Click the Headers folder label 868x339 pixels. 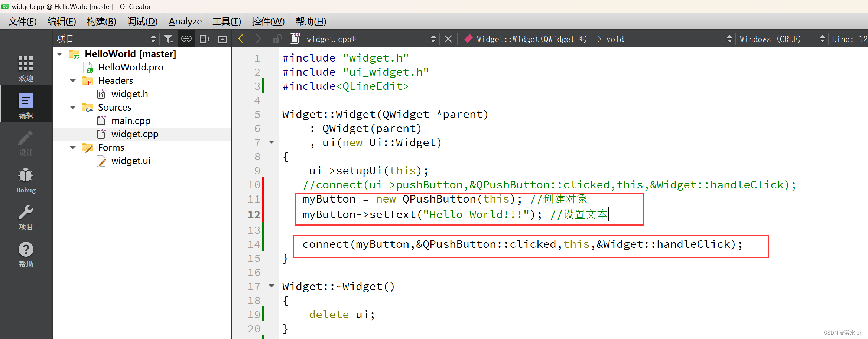click(116, 81)
